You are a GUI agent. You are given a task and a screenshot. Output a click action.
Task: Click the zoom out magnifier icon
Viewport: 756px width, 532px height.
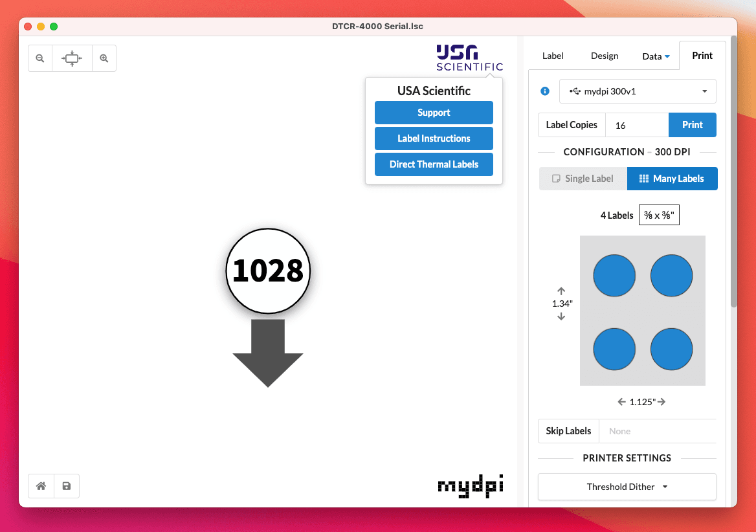coord(40,58)
